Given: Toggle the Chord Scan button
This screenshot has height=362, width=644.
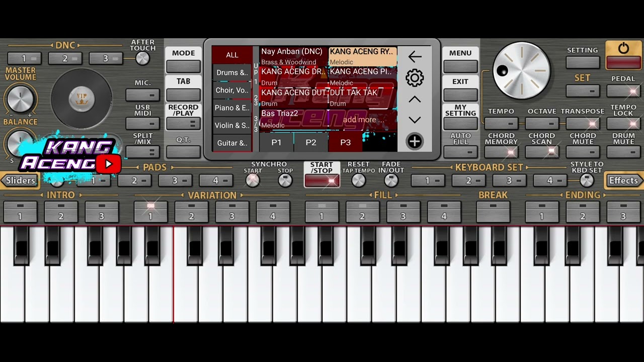Looking at the screenshot, I should (x=542, y=152).
